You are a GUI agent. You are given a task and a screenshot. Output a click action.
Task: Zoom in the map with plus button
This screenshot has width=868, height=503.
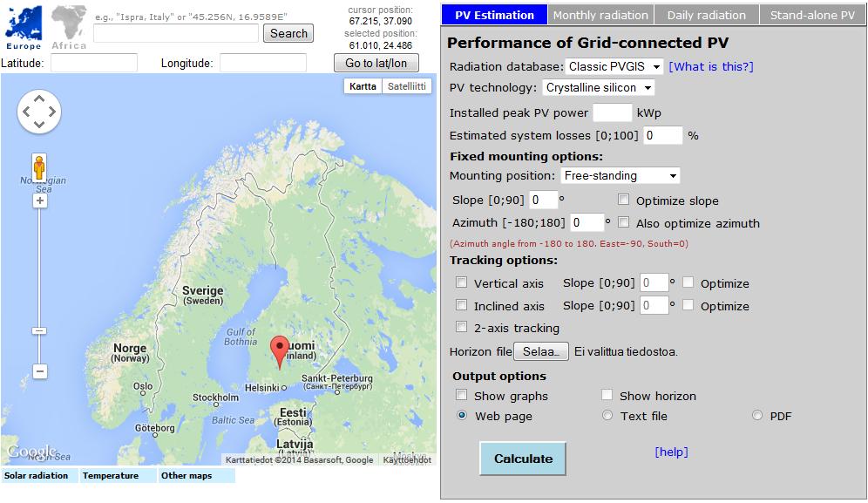[x=39, y=201]
